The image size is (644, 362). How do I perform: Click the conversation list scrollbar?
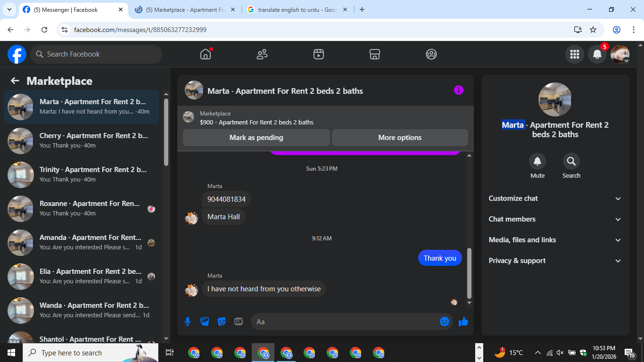point(166,132)
